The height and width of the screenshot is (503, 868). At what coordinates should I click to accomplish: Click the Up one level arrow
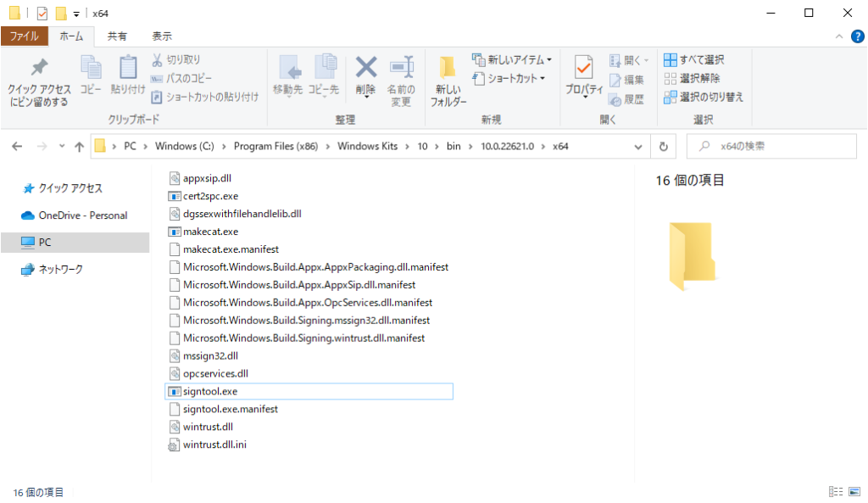tap(79, 146)
